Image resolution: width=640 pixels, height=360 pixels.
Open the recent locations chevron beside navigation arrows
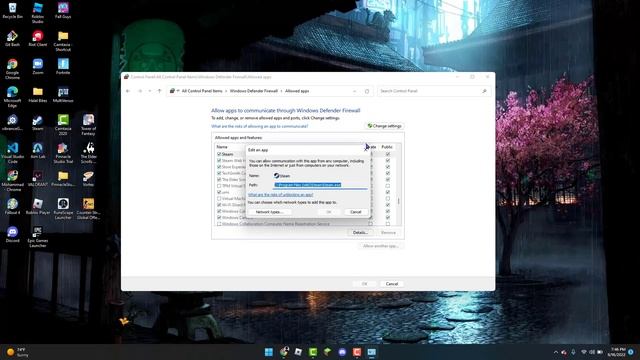(150, 91)
